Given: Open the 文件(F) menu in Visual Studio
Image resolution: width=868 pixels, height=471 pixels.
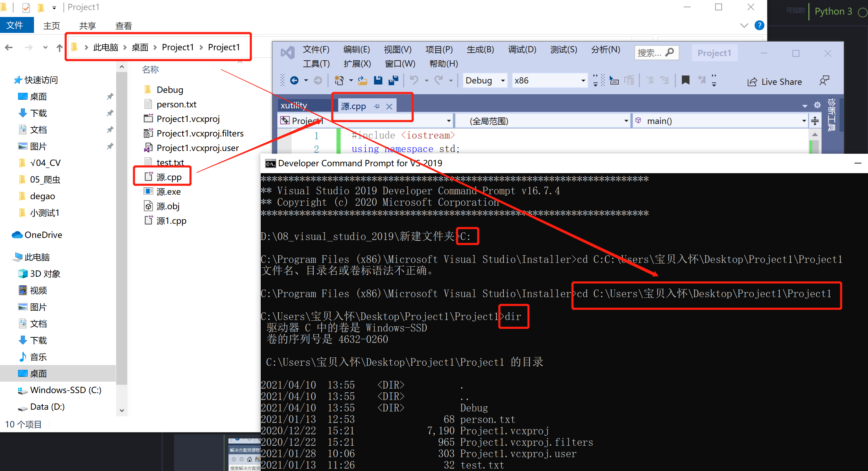Looking at the screenshot, I should pyautogui.click(x=316, y=50).
